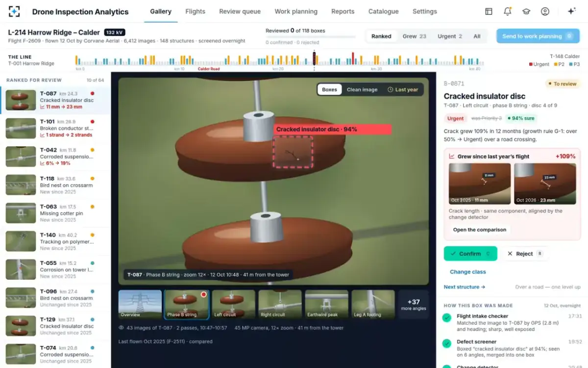Open the Settings tab
The image size is (588, 368).
tap(425, 11)
